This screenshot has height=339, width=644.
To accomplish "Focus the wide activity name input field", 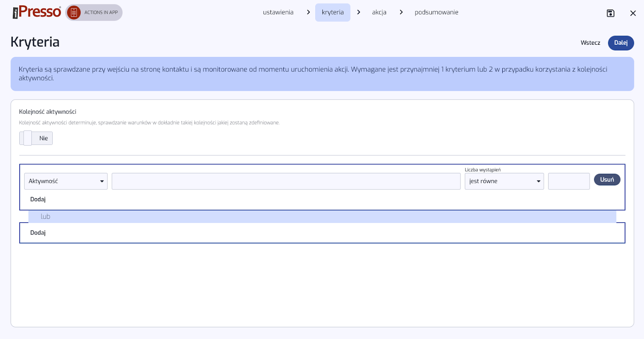I will [x=286, y=181].
